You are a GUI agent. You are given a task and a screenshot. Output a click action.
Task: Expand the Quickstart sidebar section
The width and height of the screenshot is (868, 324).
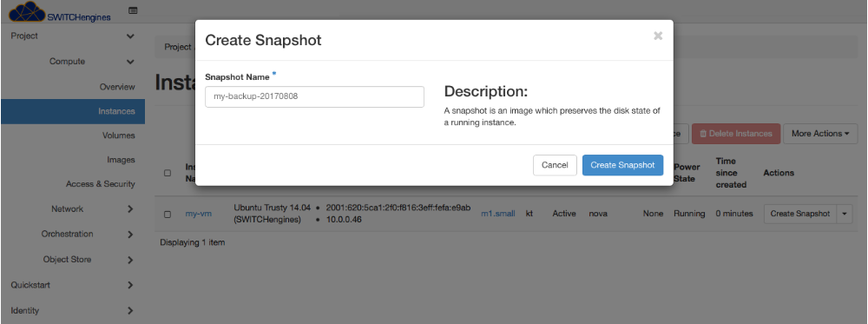(x=73, y=285)
